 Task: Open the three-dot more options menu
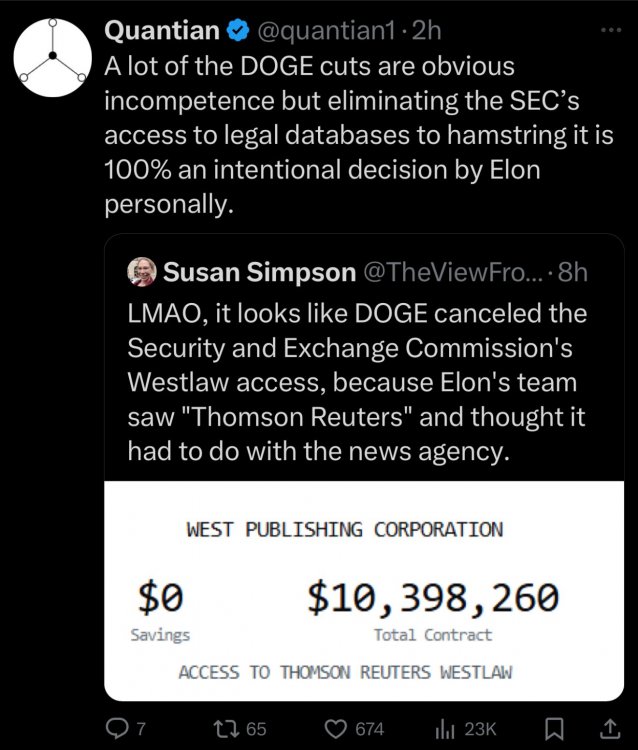(x=609, y=31)
